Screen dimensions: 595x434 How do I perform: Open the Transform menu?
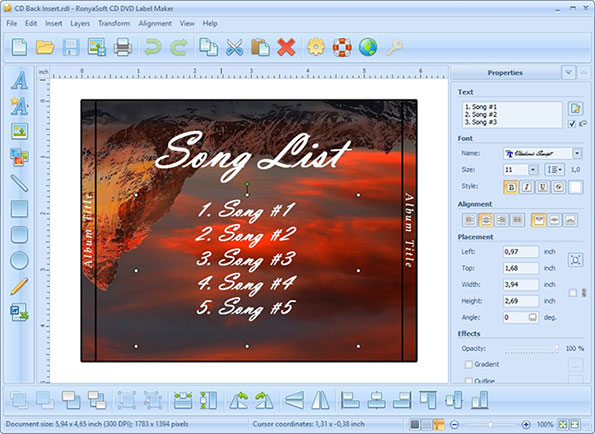point(114,24)
